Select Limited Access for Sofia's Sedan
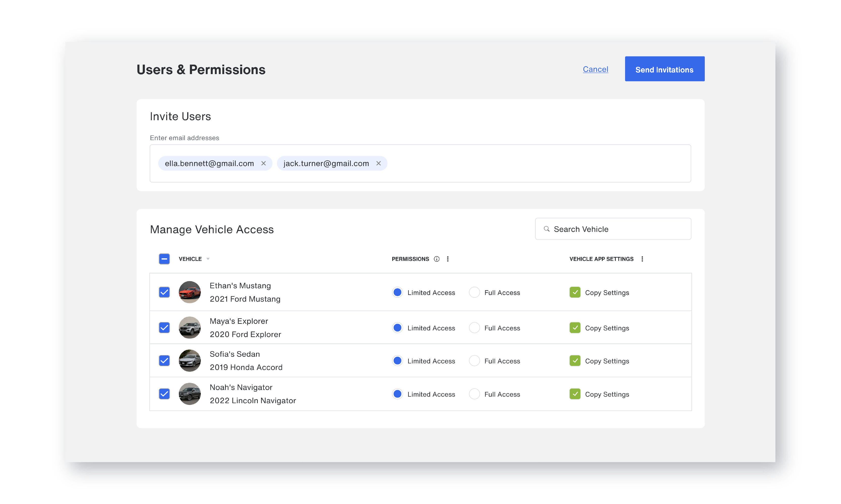 pos(397,361)
